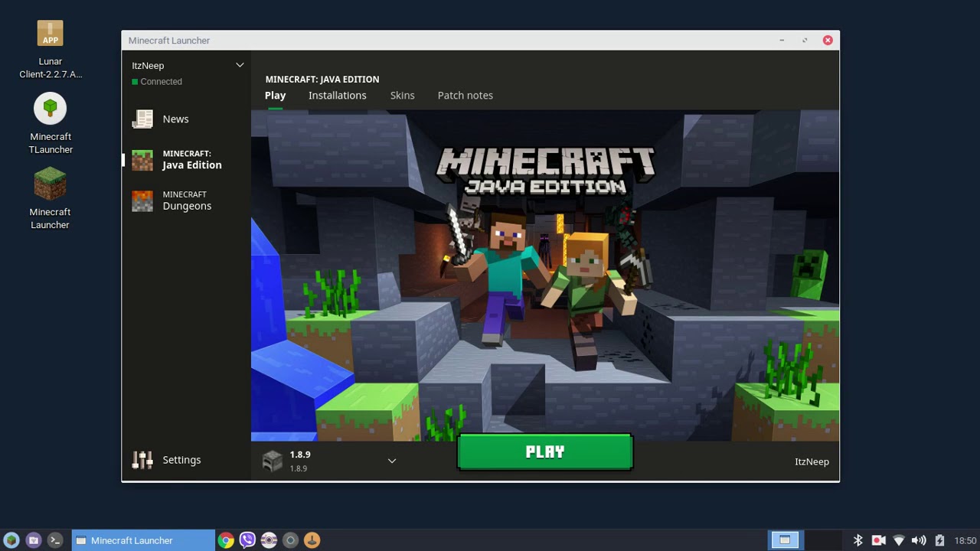The height and width of the screenshot is (551, 980).
Task: Open Settings in the launcher sidebar
Action: point(186,460)
